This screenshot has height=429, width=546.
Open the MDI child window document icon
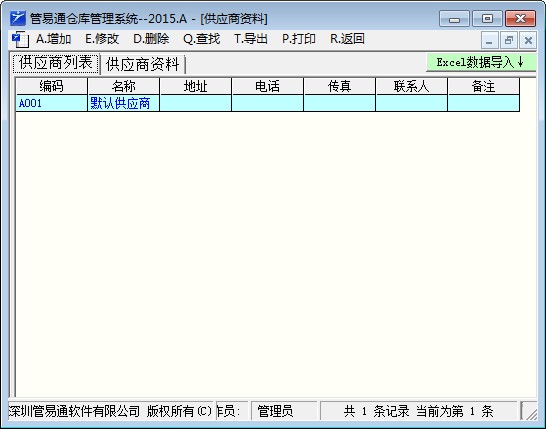click(20, 39)
